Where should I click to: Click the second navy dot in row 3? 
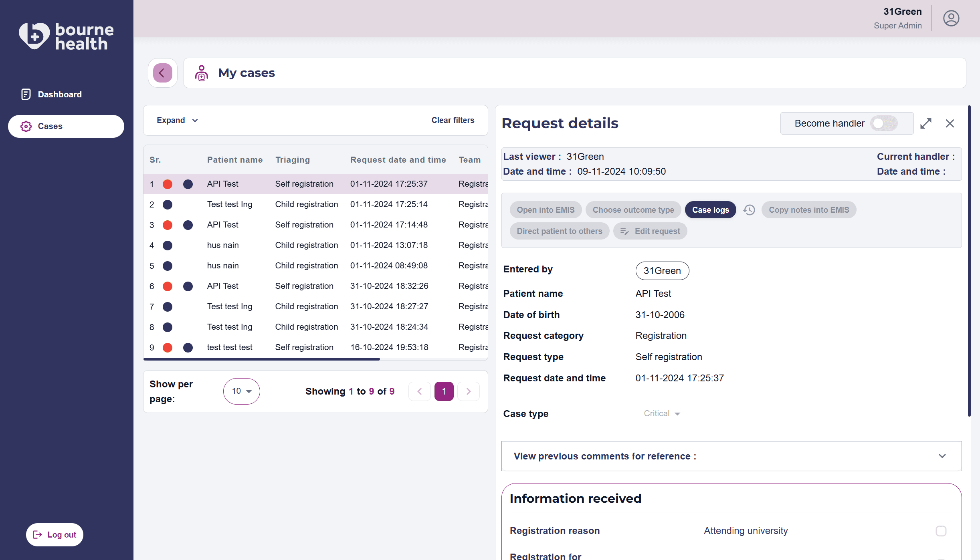188,225
